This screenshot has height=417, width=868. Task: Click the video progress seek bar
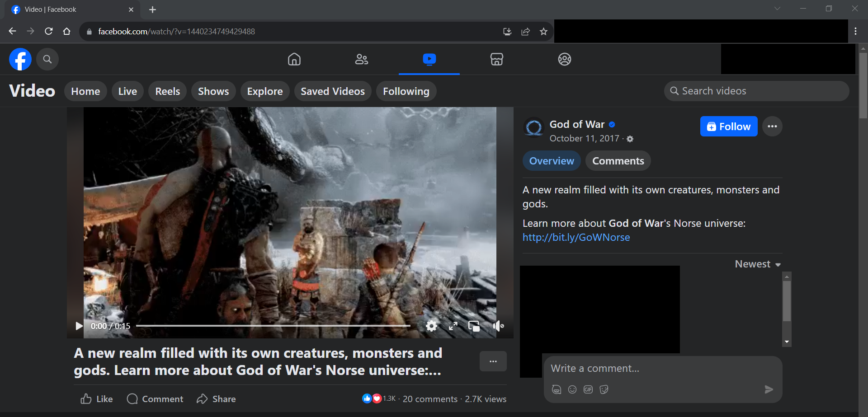273,326
